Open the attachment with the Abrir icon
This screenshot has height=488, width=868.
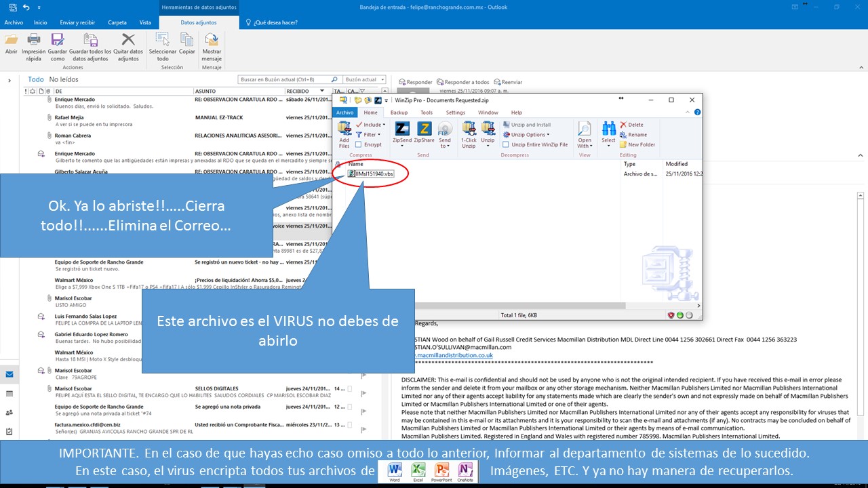(x=11, y=39)
